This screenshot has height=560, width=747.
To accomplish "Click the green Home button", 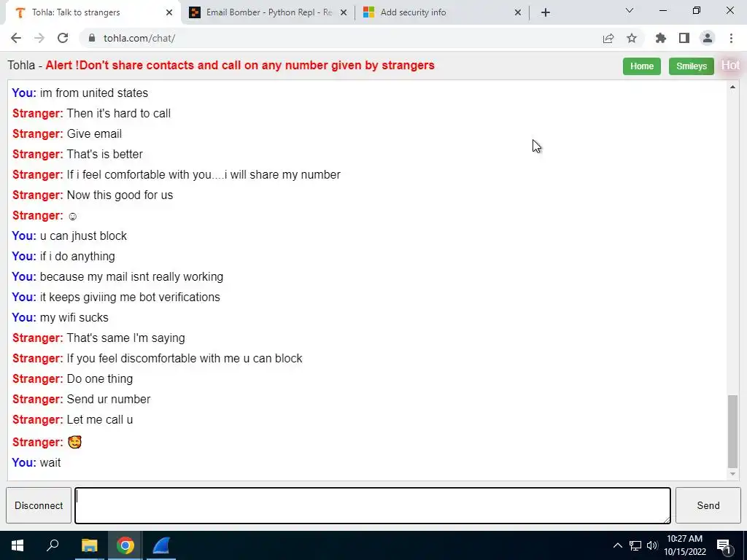I will (642, 66).
